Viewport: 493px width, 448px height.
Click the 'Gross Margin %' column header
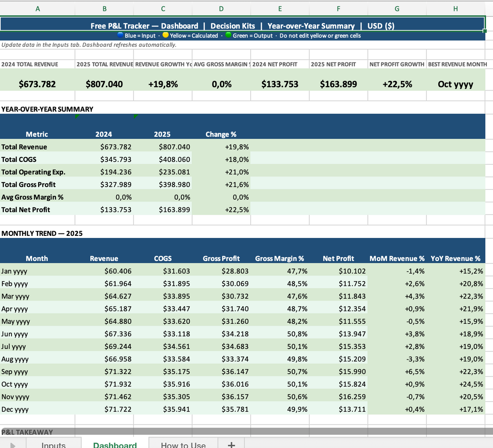[x=280, y=259]
